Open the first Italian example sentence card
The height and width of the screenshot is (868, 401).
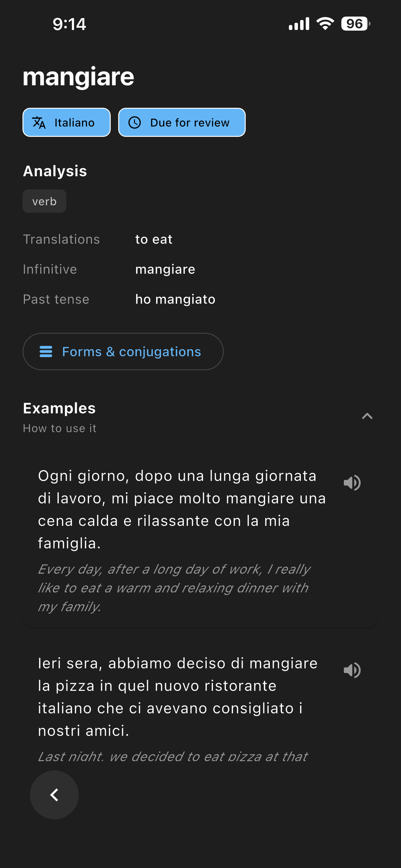(x=200, y=540)
